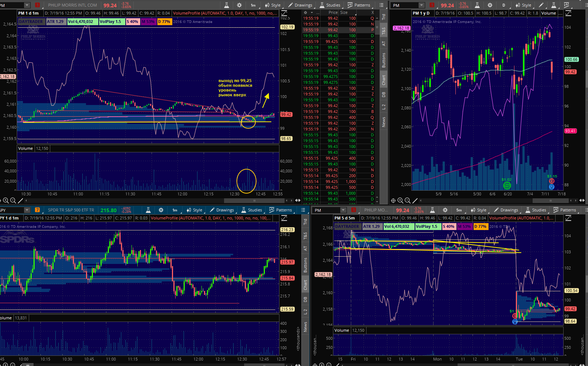Screen dimensions: 588x366
Task: Click the drawing tool icon below top-left chart
Action: tap(20, 200)
